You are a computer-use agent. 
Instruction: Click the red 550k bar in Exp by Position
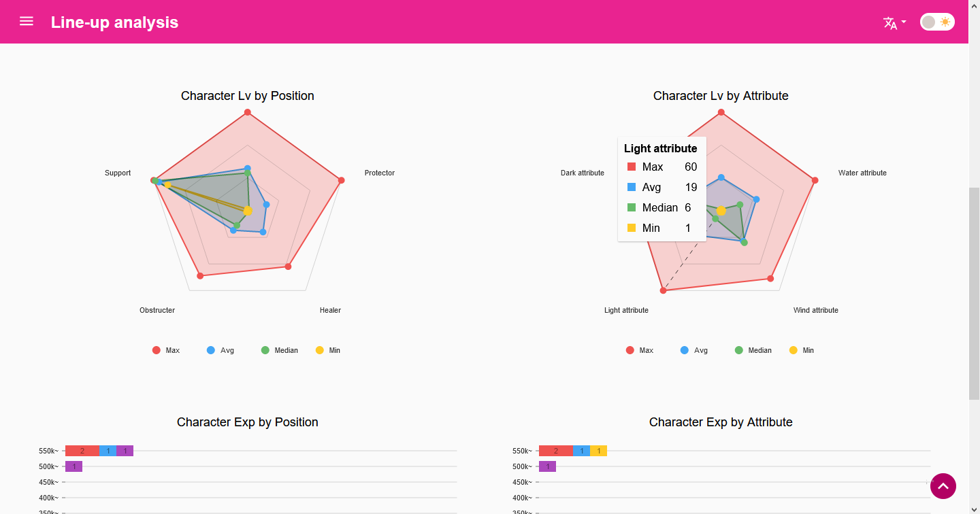tap(82, 451)
